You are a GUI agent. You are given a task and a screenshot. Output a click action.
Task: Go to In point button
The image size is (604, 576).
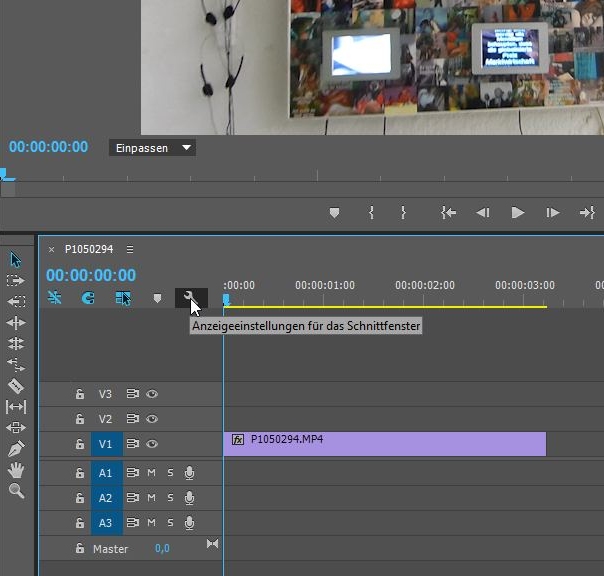[x=449, y=213]
